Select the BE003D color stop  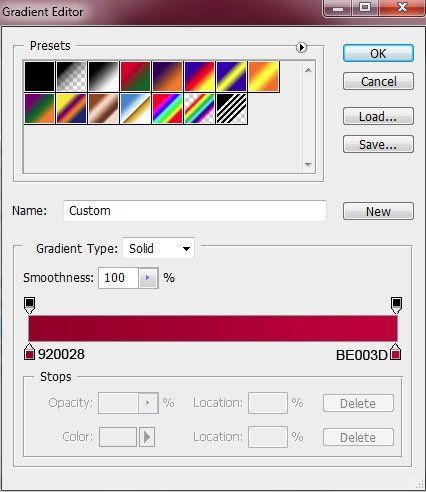pos(396,352)
